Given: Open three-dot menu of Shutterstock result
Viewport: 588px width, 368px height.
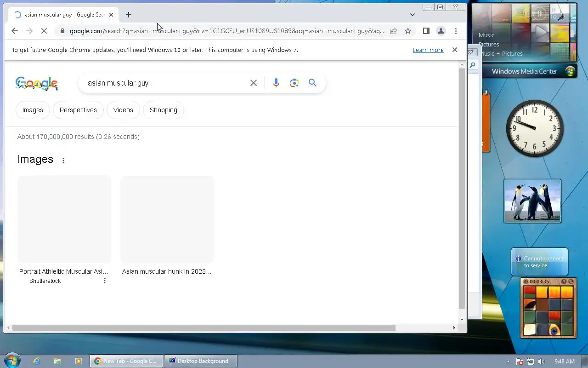Looking at the screenshot, I should [105, 281].
